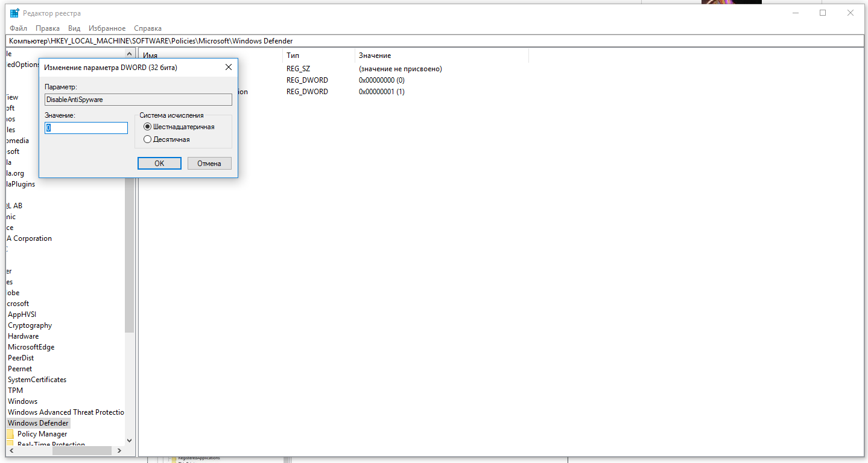The image size is (868, 463).
Task: Select the Десятичная radio button
Action: (x=147, y=139)
